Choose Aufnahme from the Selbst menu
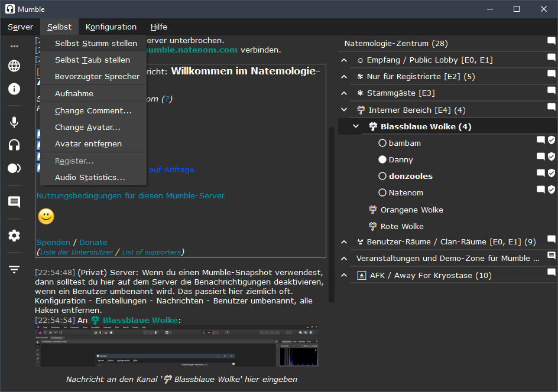This screenshot has height=392, width=558. [93, 93]
